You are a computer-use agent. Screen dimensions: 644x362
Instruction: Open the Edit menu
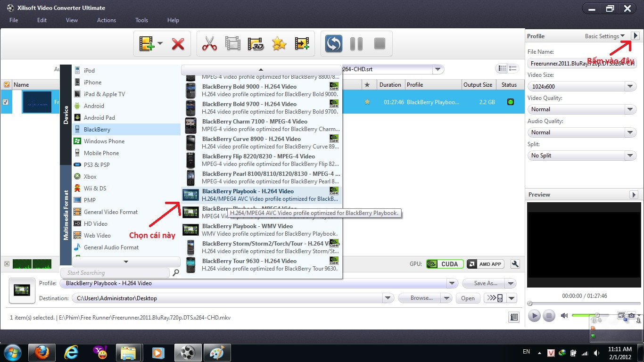(x=42, y=20)
